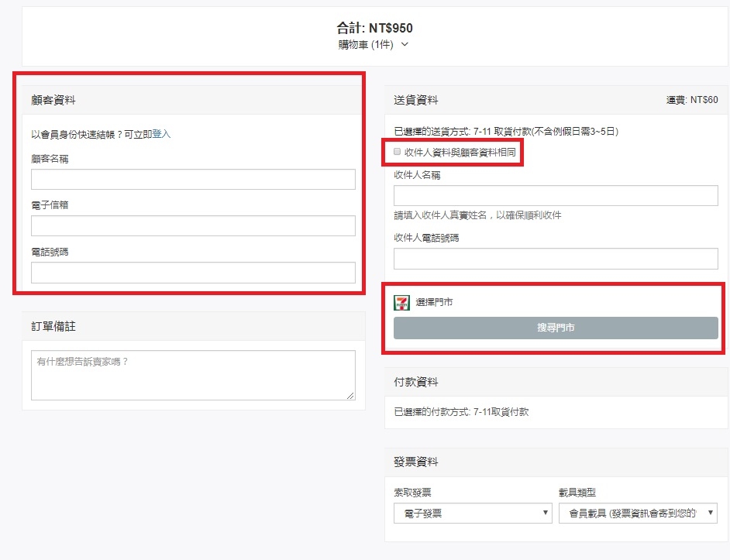Click the 收件人電話號碼 input field

556,259
